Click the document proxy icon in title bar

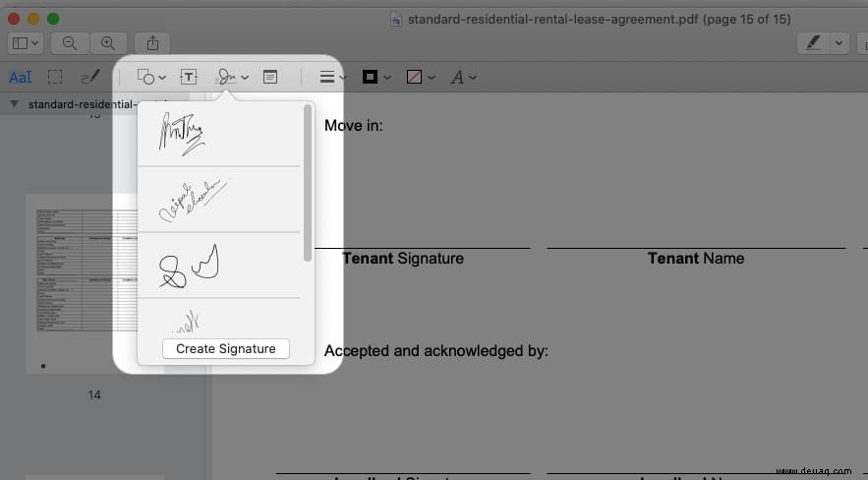point(395,20)
